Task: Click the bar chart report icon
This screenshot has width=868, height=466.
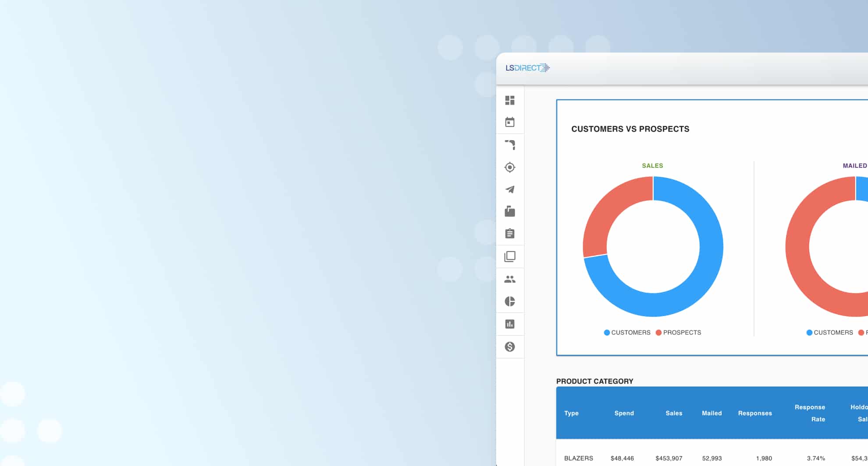Action: click(x=509, y=324)
